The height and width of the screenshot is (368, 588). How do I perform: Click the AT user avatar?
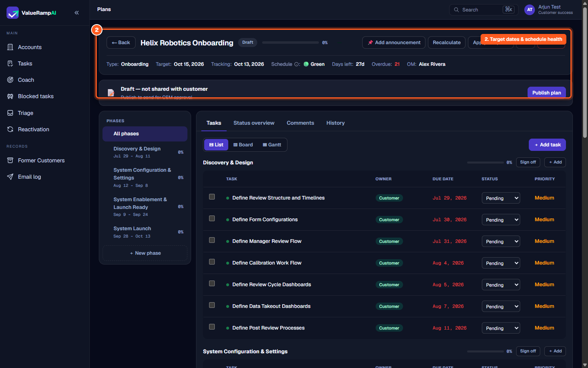coord(530,10)
